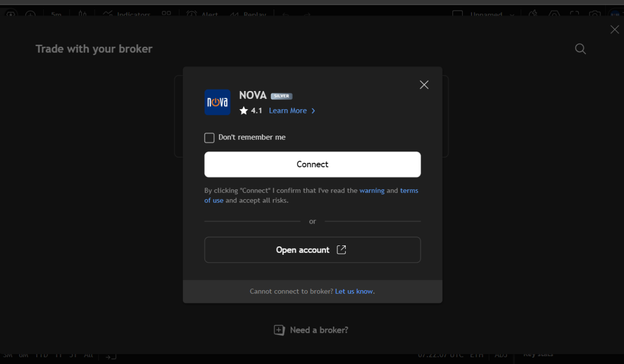
Task: Open the Unnamed layout dropdown in top toolbar
Action: (492, 15)
